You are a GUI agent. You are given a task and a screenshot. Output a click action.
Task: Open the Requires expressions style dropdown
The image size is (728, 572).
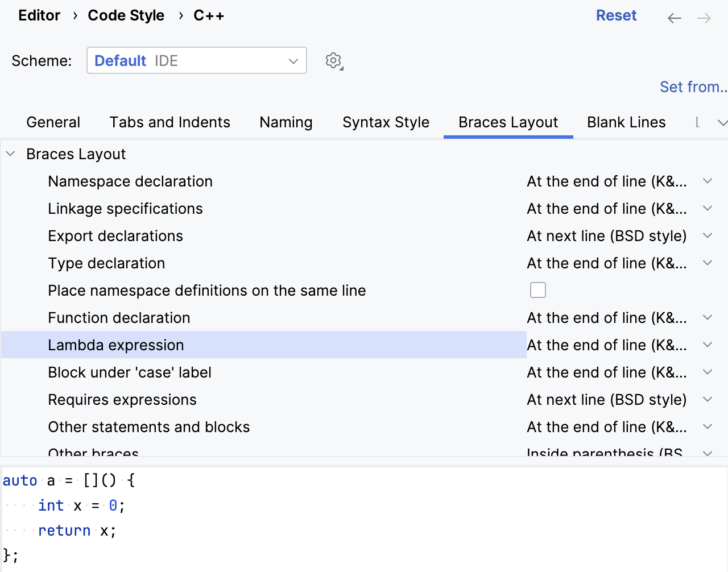coord(707,399)
